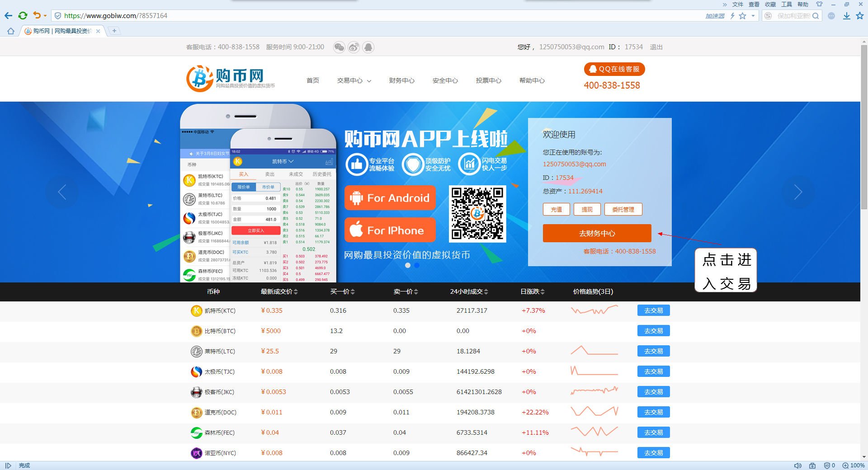Open the 安全中心 menu item
Viewport: 868px width, 470px height.
[445, 80]
